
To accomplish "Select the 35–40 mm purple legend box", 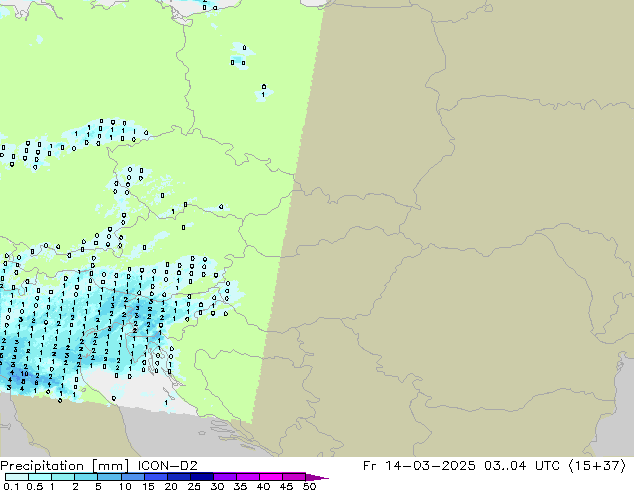I will 247,477.
